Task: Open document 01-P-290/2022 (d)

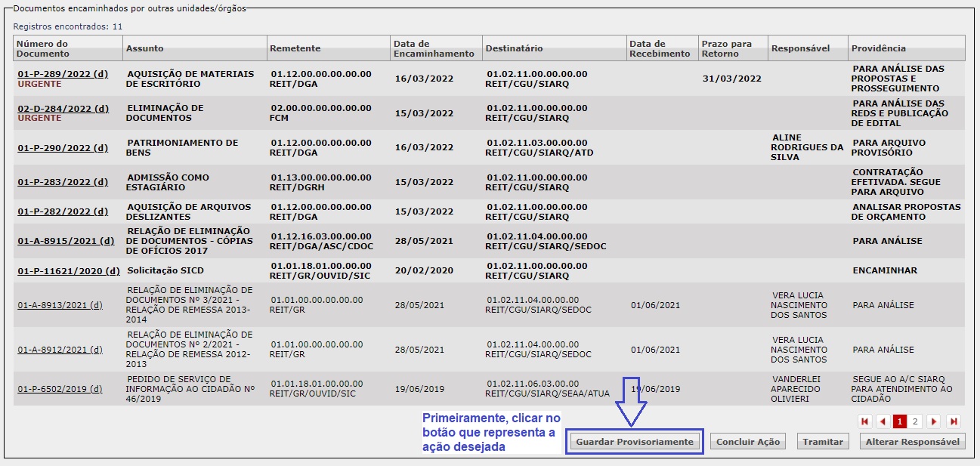Action: click(x=63, y=148)
